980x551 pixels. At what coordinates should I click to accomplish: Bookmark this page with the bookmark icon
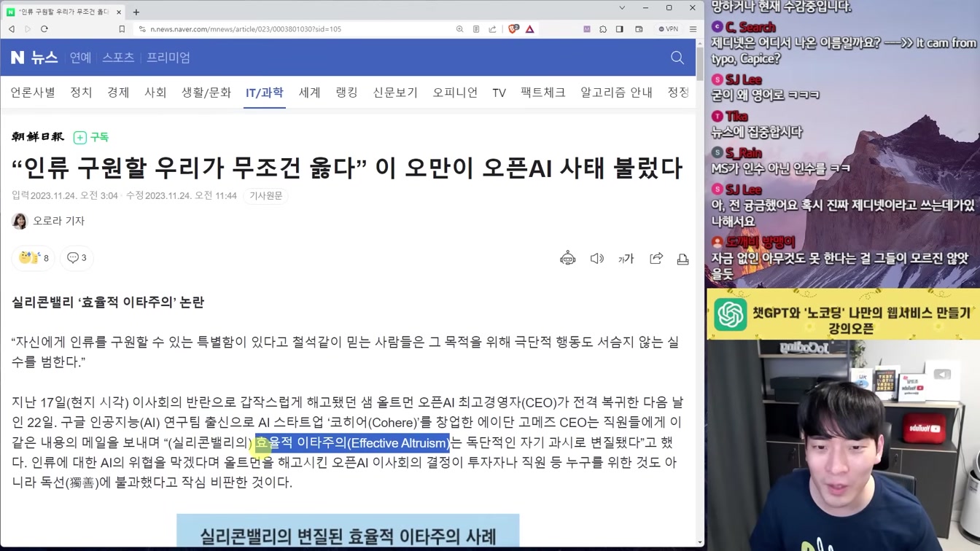click(122, 29)
